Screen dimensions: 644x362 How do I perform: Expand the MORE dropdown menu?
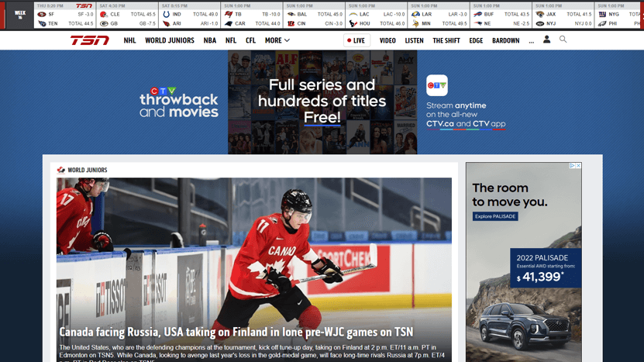point(277,40)
